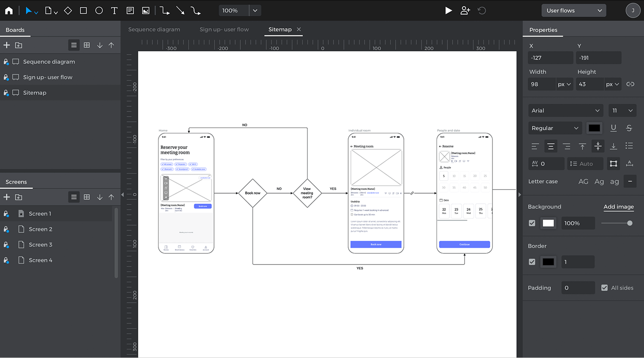Viewport: 644px width, 358px height.
Task: Toggle the Border checkbox
Action: coord(532,262)
